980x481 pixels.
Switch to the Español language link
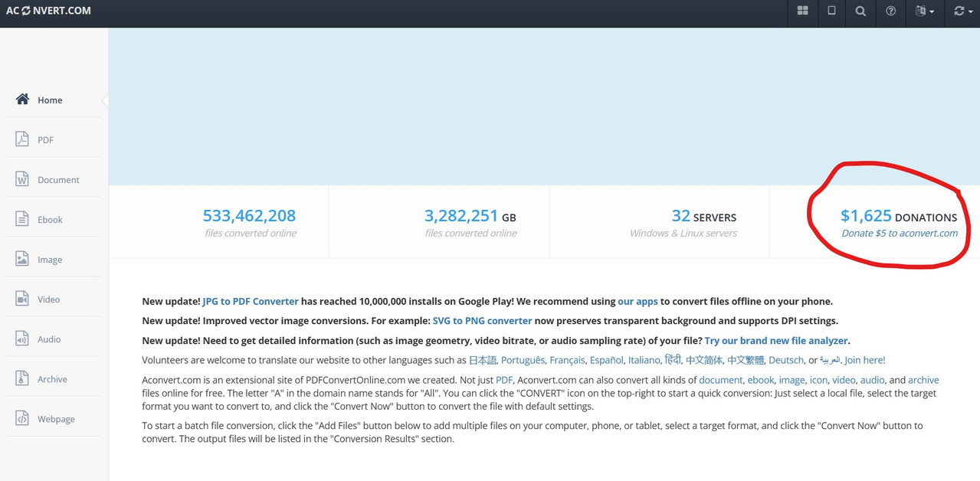[x=606, y=360]
